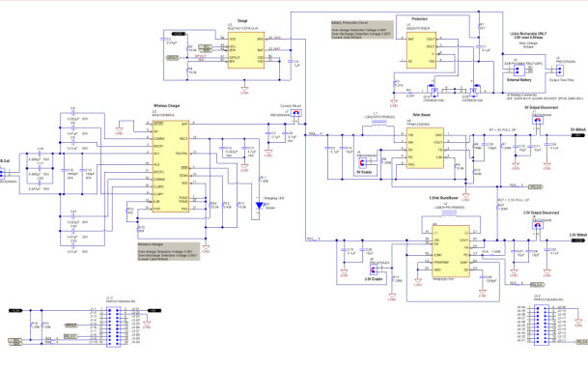Select the Wireless Charger IC block
Screen dimensions: 588x368
pyautogui.click(x=171, y=166)
